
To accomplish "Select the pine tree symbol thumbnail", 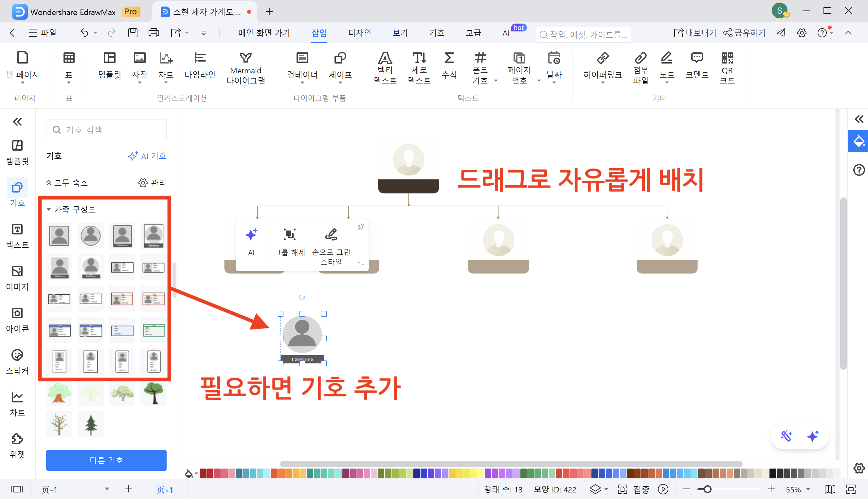I will click(x=90, y=424).
